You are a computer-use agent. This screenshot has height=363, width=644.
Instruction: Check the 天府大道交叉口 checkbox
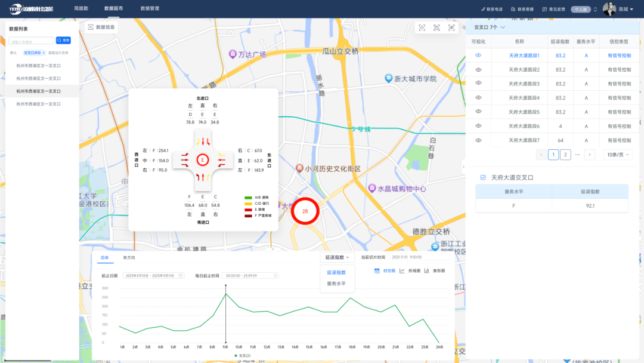(x=483, y=177)
